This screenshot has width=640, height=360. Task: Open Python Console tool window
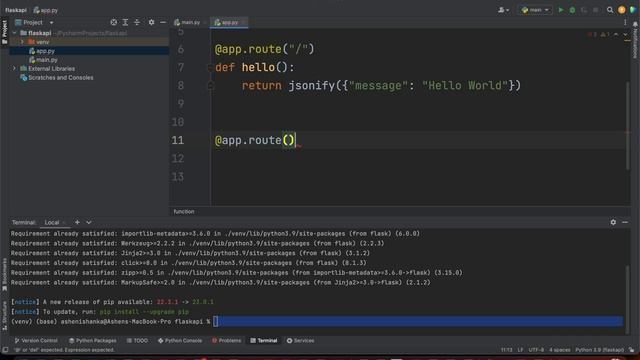(180, 340)
